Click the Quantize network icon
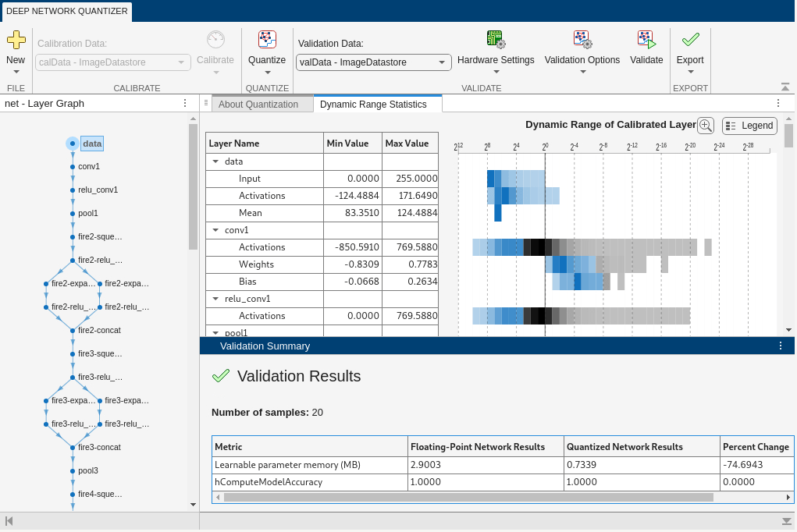Screen dimensions: 797x532 267,40
